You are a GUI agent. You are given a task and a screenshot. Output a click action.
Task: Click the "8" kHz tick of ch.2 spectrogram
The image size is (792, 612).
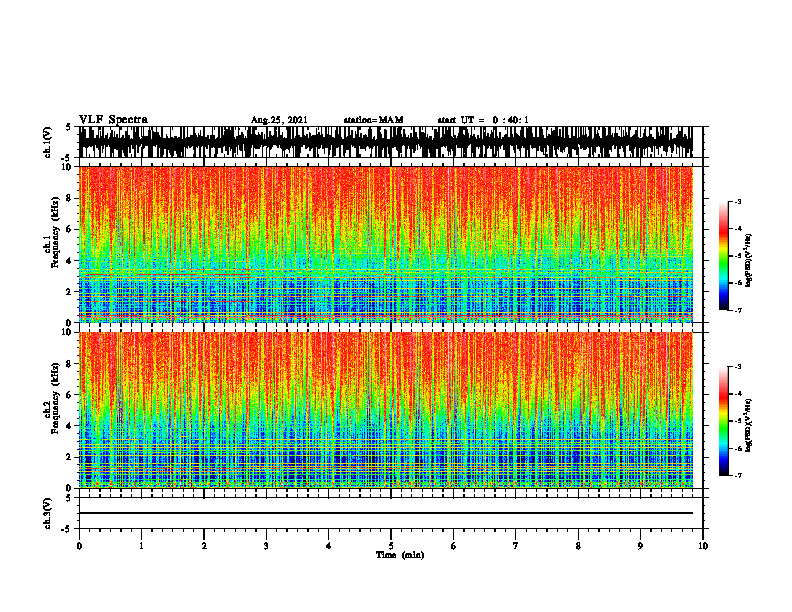pyautogui.click(x=70, y=364)
